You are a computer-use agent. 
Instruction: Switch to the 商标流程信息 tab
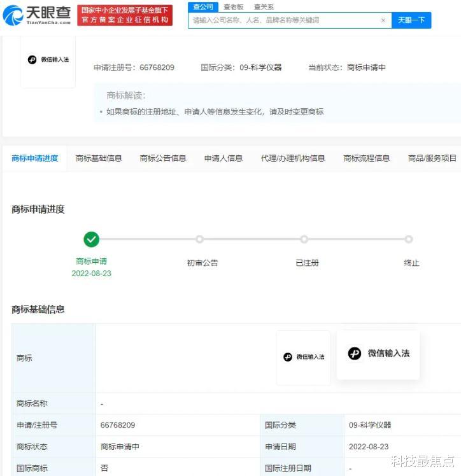366,158
